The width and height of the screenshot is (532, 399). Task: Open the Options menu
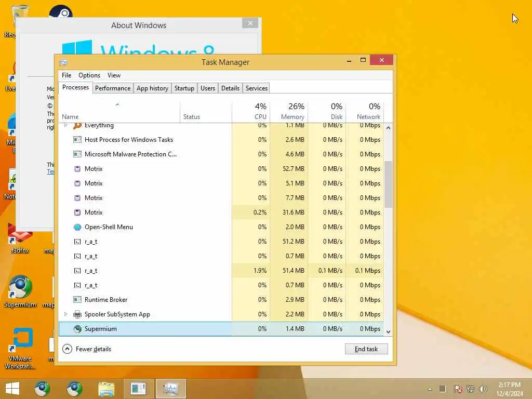(x=89, y=75)
